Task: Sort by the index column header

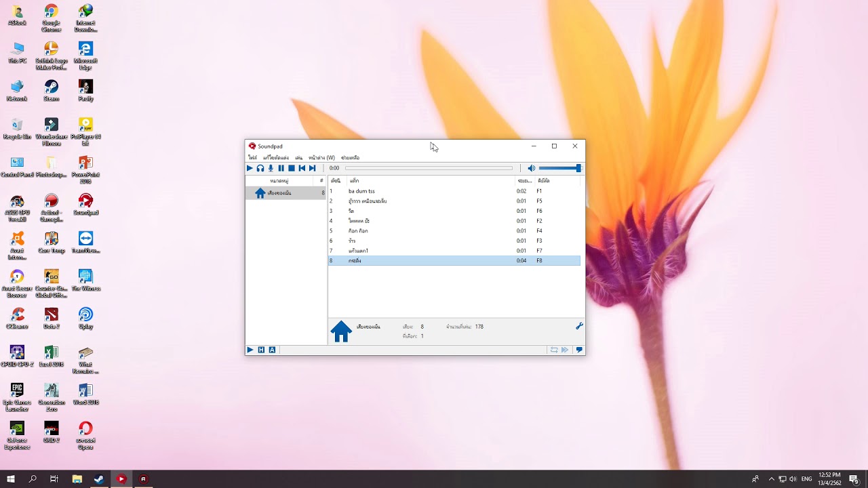Action: (x=337, y=181)
